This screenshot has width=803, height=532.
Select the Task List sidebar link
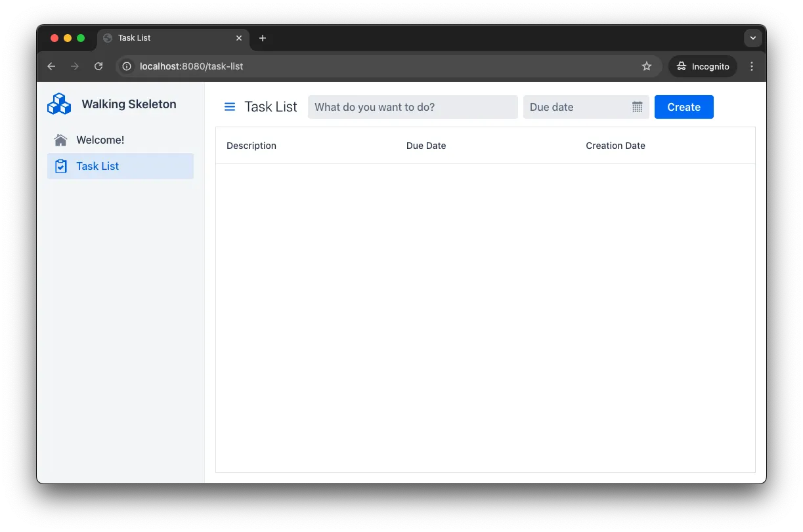tap(97, 166)
